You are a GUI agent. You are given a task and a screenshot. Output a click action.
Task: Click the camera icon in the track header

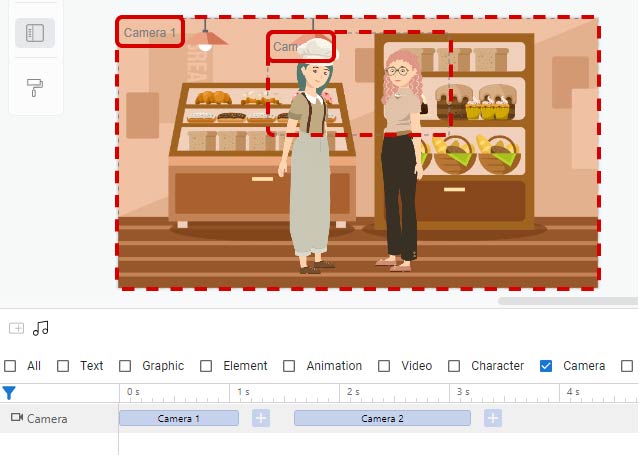(x=17, y=417)
